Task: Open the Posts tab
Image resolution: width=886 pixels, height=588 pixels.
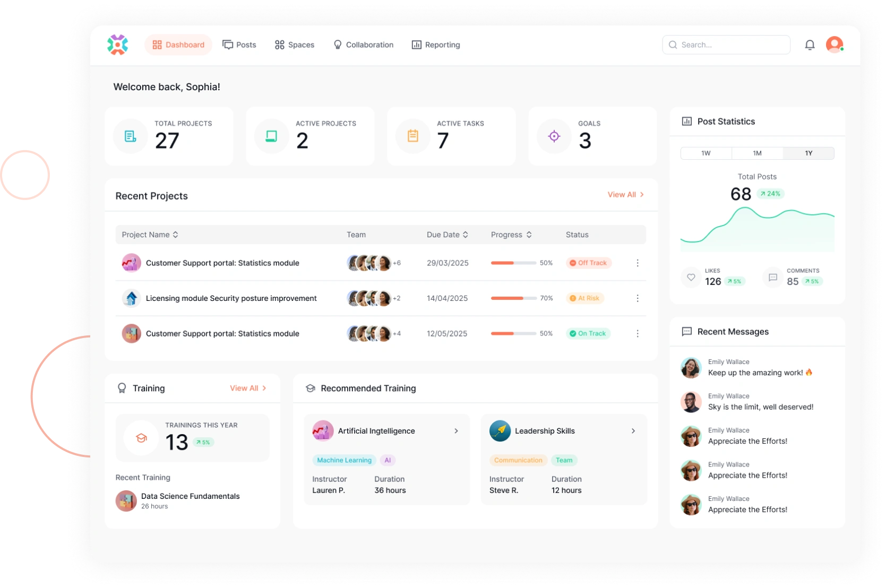Action: coord(239,45)
